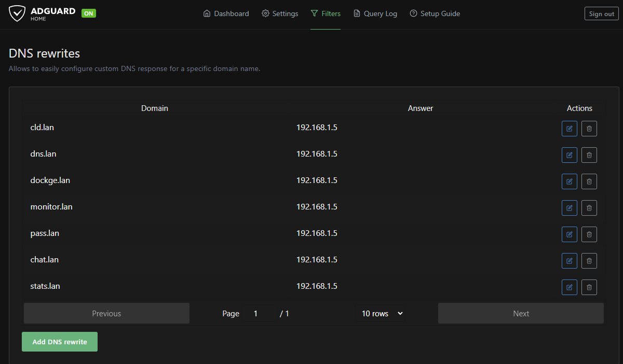The image size is (623, 364).
Task: Delete the chat.lan rewrite entry
Action: tap(589, 261)
